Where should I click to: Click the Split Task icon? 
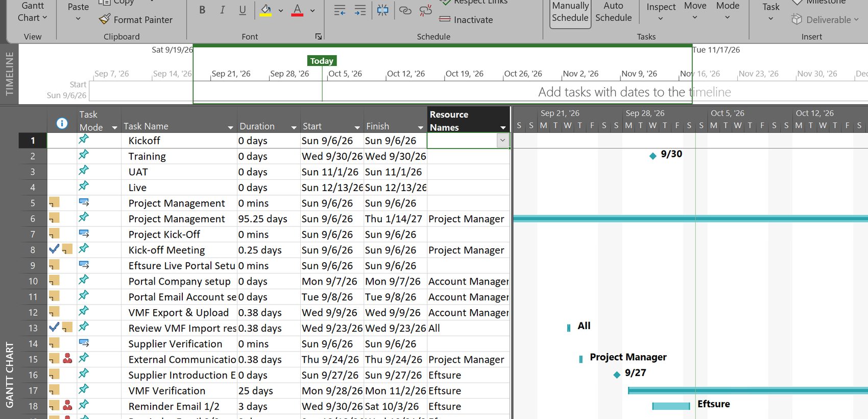pyautogui.click(x=382, y=10)
